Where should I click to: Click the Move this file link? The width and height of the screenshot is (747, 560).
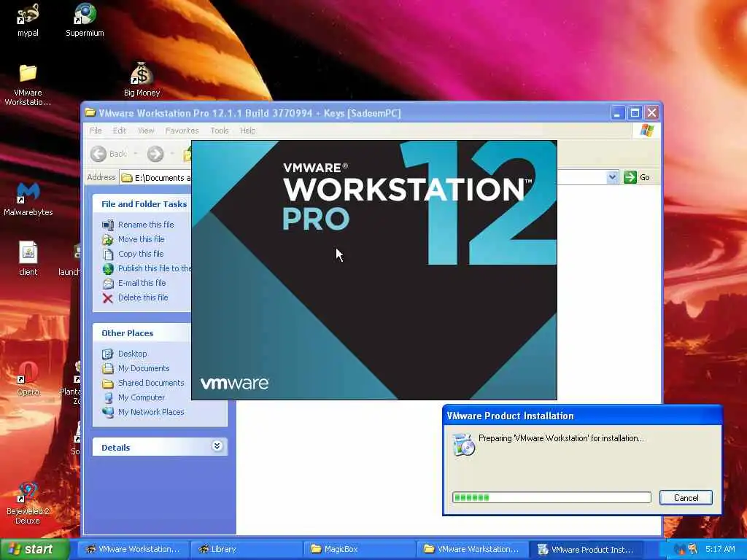(x=141, y=239)
